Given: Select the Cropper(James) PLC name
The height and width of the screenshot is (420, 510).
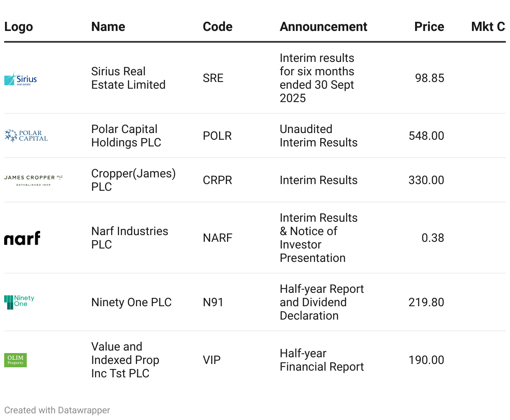Looking at the screenshot, I should tap(133, 180).
